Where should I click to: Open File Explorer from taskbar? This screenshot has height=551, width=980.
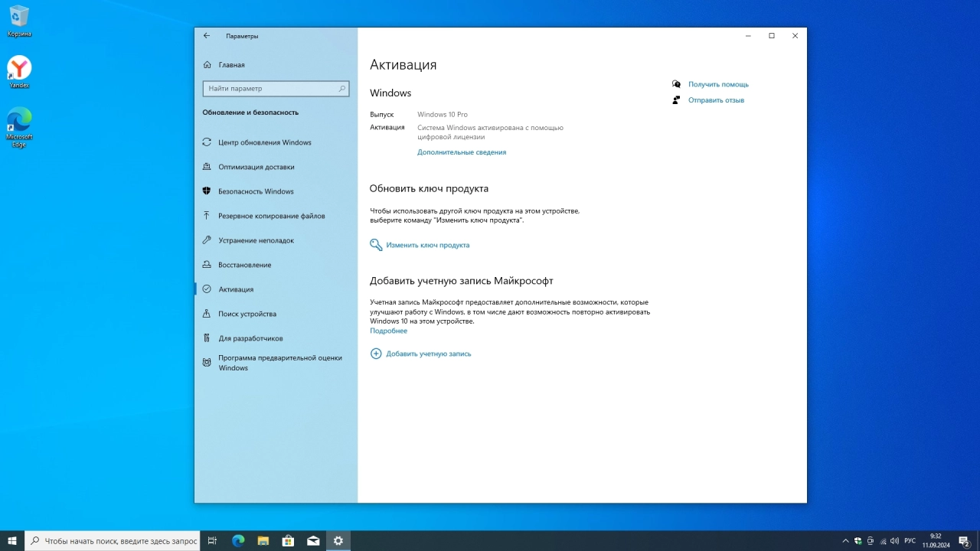click(x=263, y=540)
